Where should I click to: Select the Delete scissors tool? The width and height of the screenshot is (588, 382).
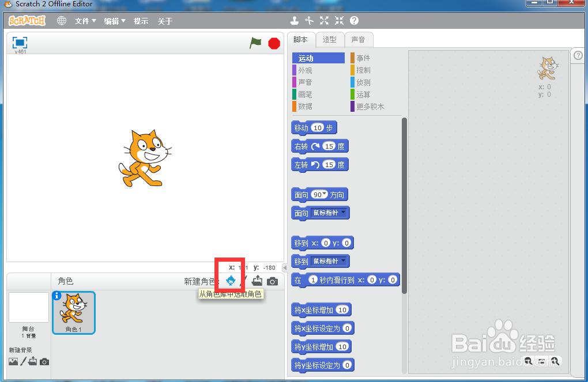click(310, 21)
